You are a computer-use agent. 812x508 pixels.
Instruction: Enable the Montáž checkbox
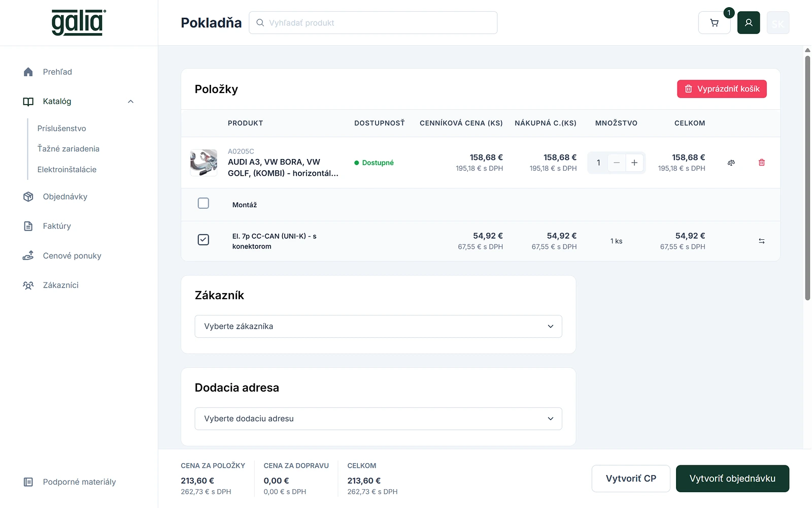tap(204, 203)
